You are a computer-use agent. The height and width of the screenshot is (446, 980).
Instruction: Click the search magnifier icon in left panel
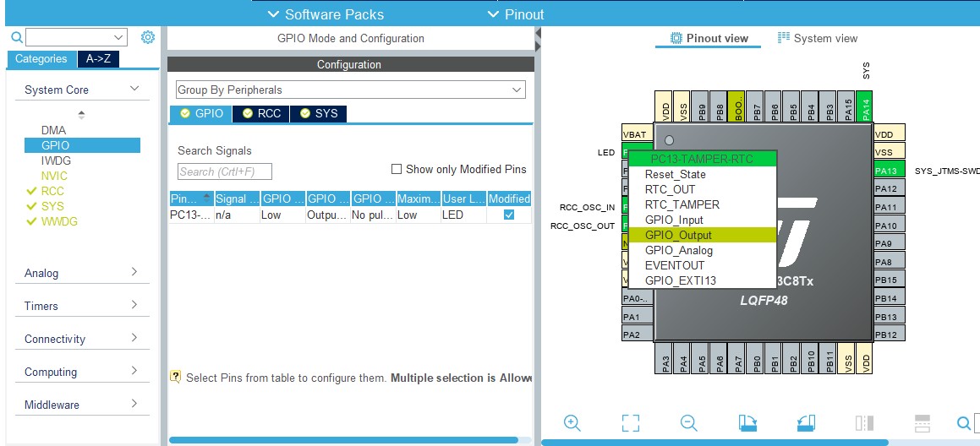(16, 37)
